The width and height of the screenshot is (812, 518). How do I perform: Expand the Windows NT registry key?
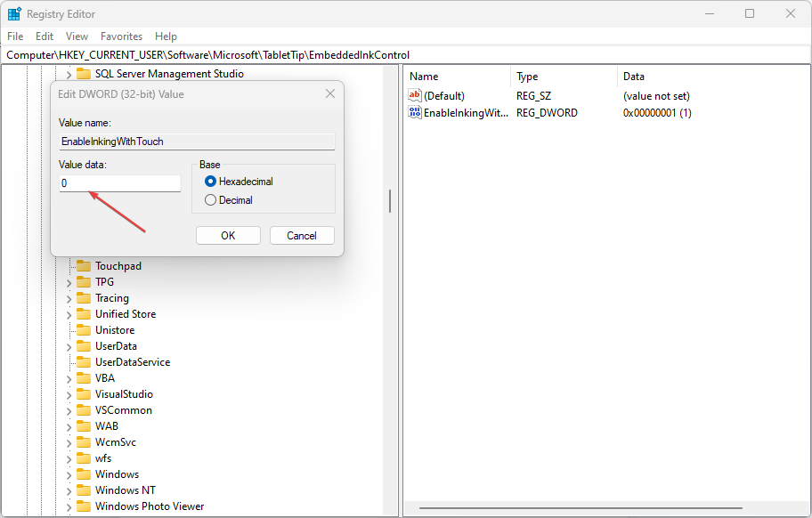tap(69, 490)
